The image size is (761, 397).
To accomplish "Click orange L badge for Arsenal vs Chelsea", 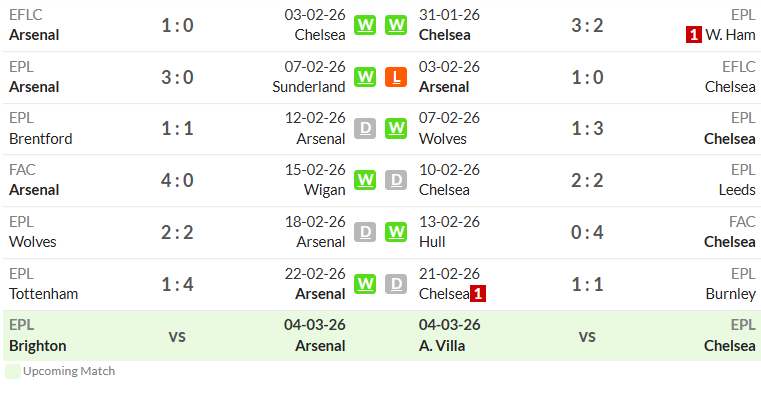I will tap(396, 77).
